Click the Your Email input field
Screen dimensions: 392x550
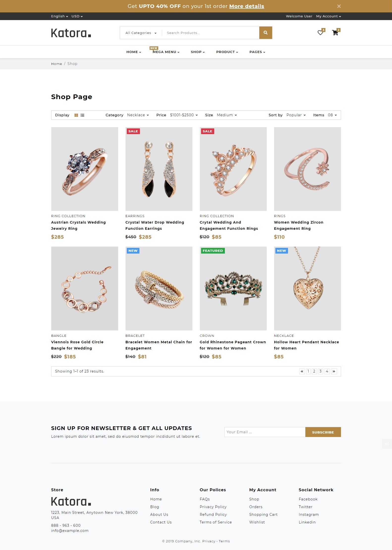coord(265,432)
